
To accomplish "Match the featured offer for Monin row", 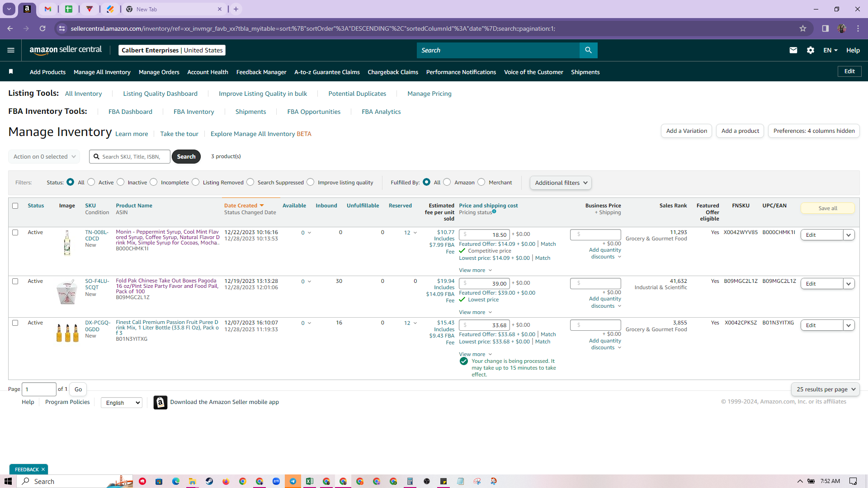I will [x=548, y=244].
